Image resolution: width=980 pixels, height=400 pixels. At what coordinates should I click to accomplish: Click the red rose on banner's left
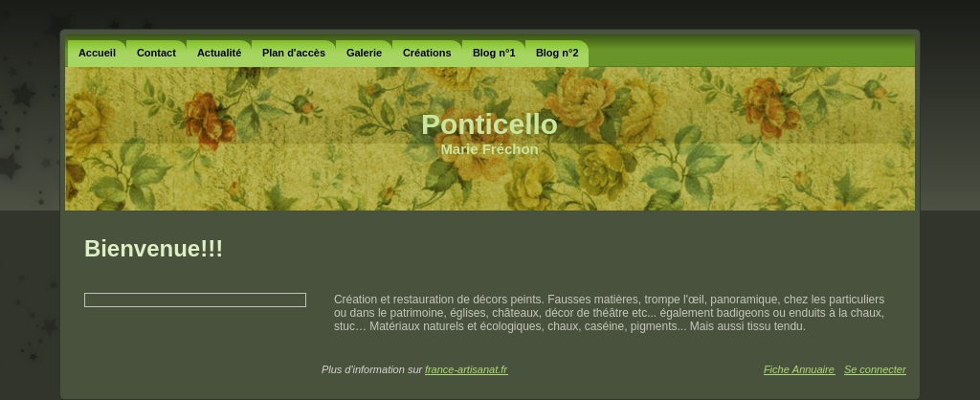point(208,120)
